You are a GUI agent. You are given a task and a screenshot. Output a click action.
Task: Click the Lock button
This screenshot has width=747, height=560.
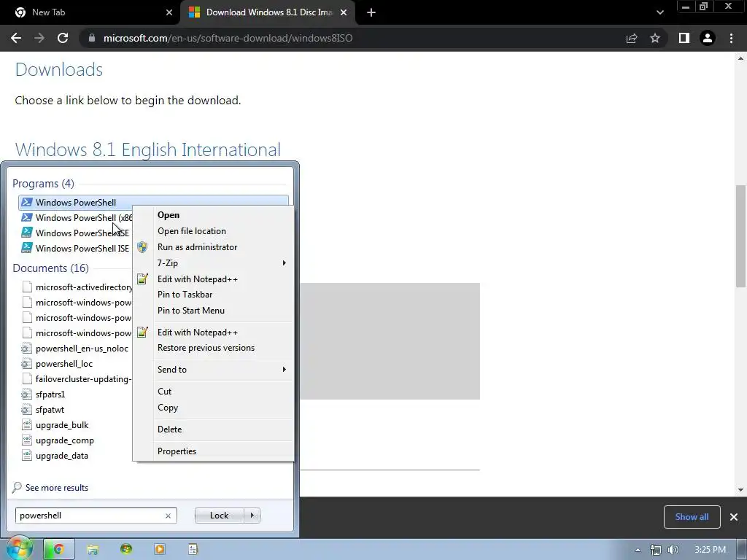coord(219,516)
